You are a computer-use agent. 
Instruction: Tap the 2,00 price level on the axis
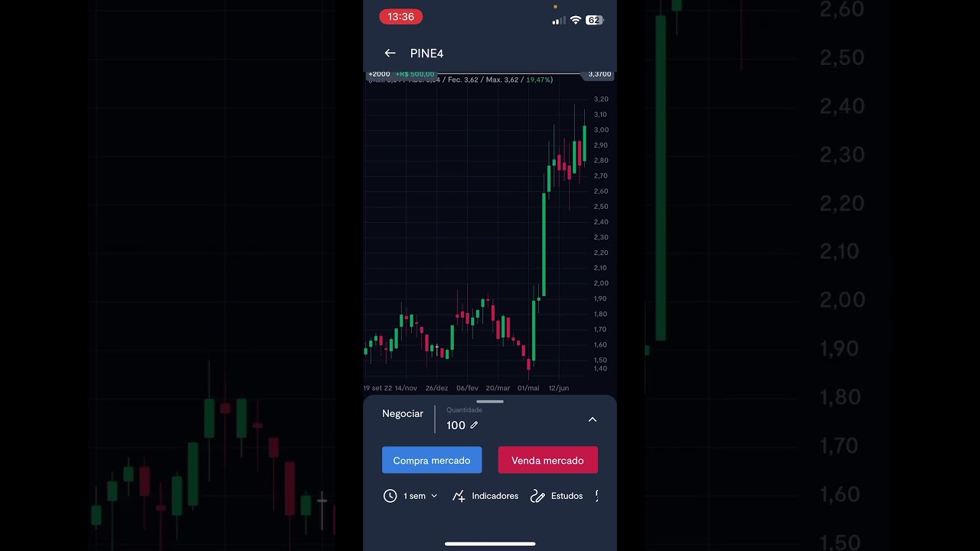pos(601,283)
